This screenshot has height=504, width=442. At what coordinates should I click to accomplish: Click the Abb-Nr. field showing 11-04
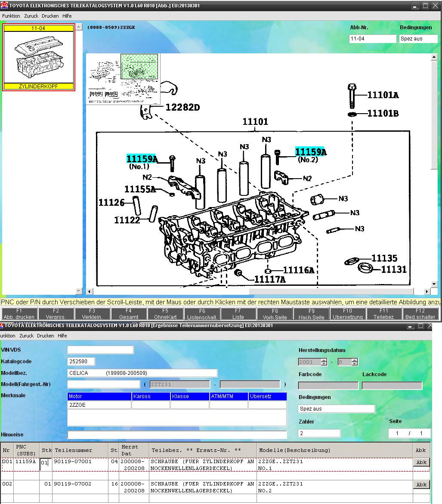click(x=372, y=39)
